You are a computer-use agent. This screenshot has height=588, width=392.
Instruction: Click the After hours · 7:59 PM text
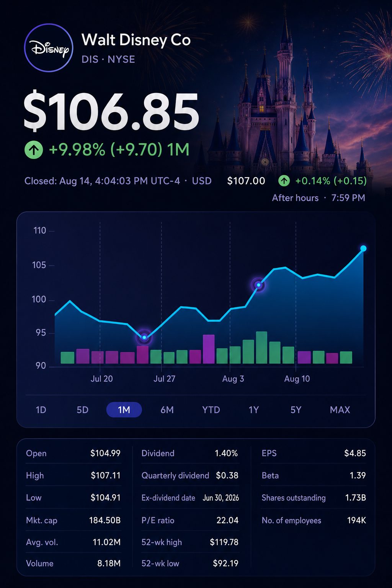318,198
